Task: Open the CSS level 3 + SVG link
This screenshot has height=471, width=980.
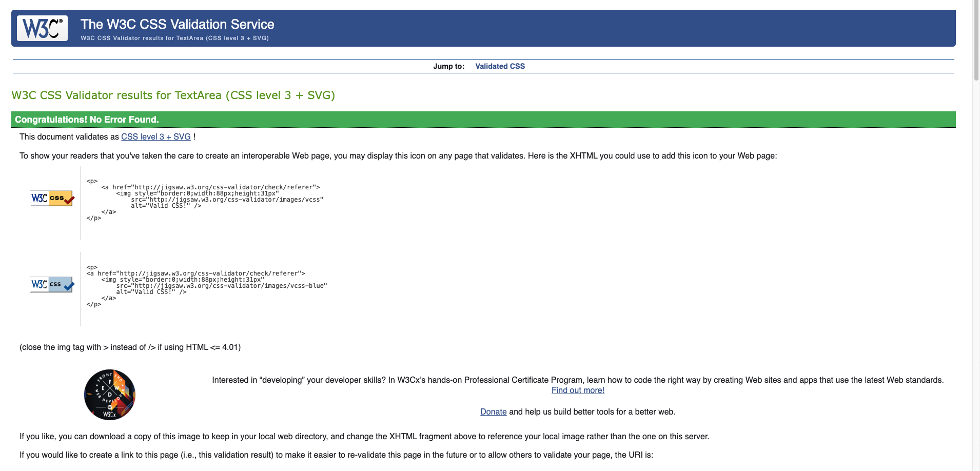Action: [x=156, y=137]
